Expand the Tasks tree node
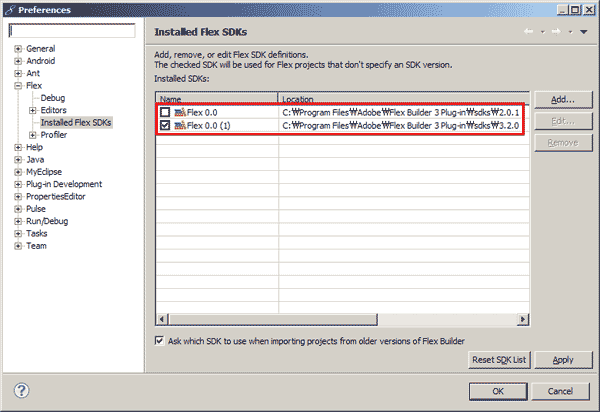This screenshot has width=600, height=412. point(18,233)
